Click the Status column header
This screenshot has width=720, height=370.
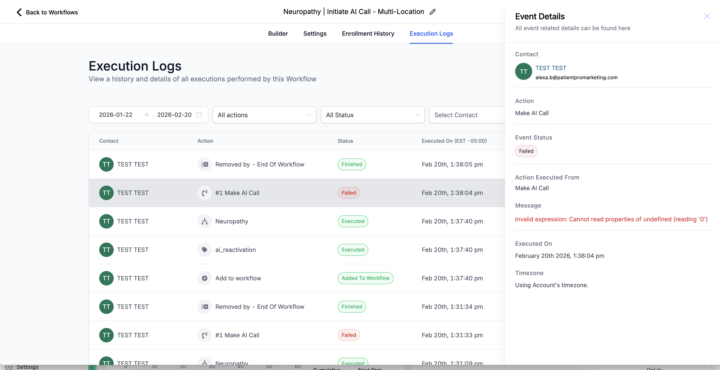coord(345,141)
